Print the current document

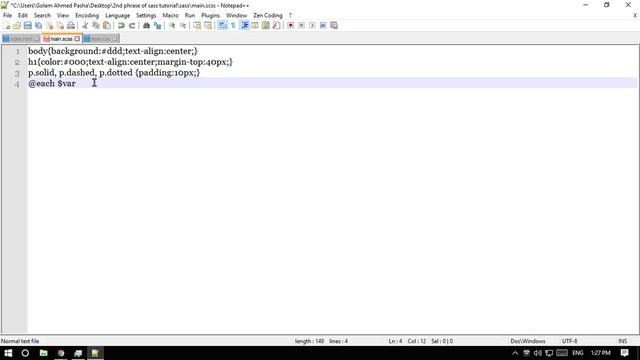(71, 25)
